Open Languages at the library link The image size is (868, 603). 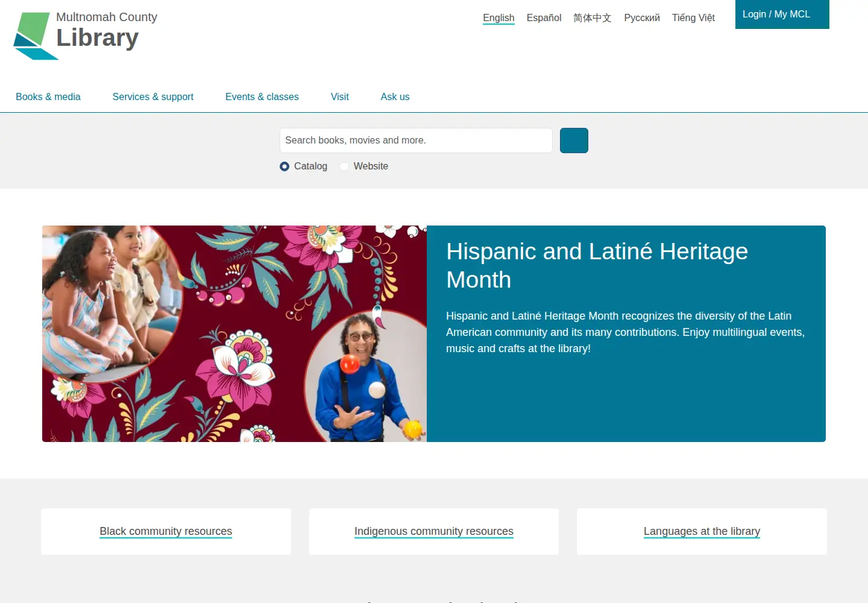coord(702,531)
